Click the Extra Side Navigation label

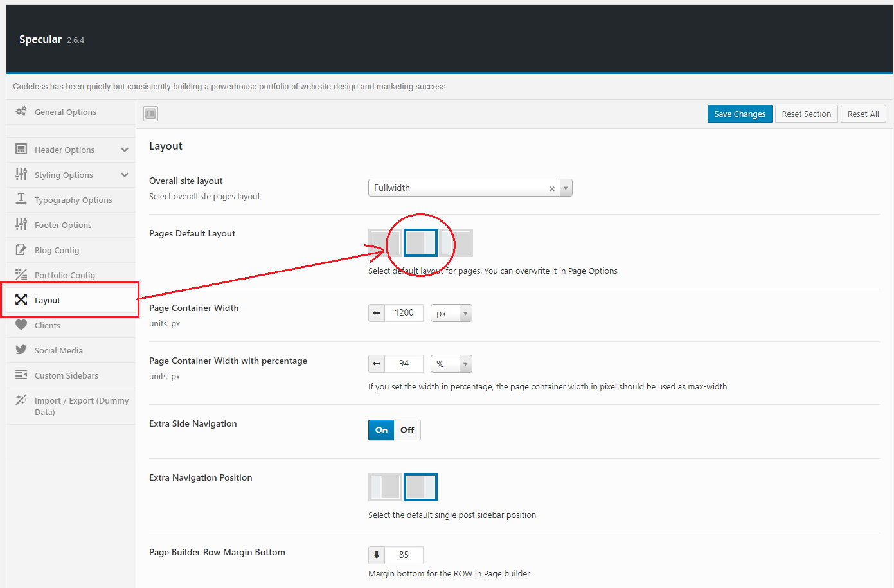[x=193, y=423]
